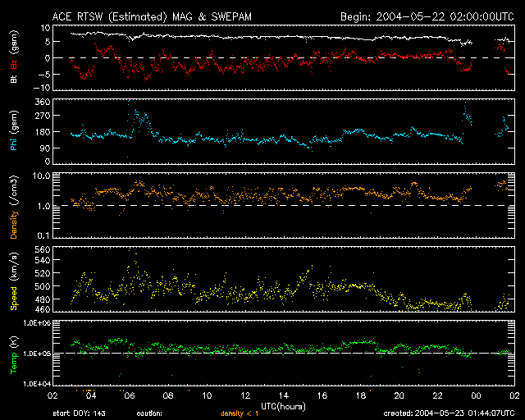
Task: Click the 'Speed (km/s)' axis label
Action: [x=14, y=281]
